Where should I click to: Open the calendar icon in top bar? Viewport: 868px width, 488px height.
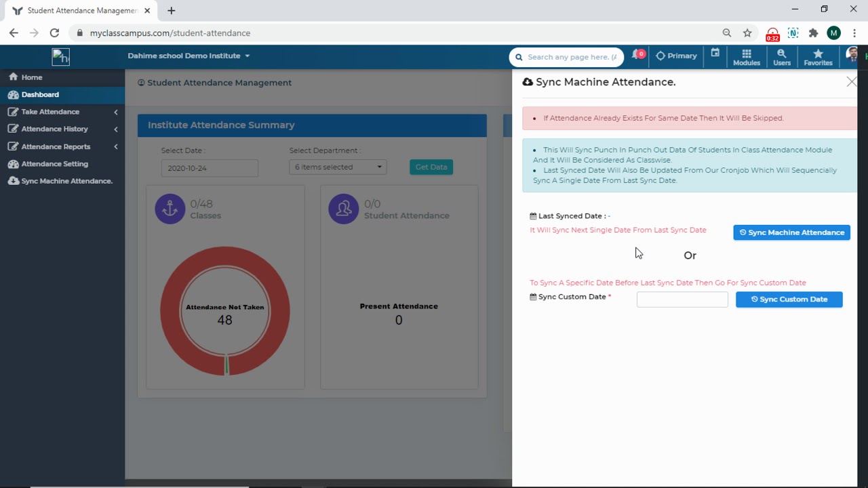[715, 53]
